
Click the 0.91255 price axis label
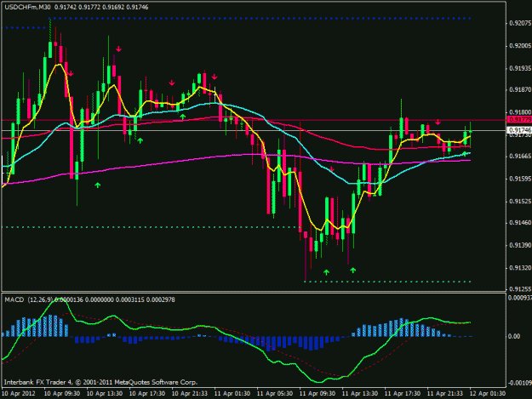coord(520,289)
